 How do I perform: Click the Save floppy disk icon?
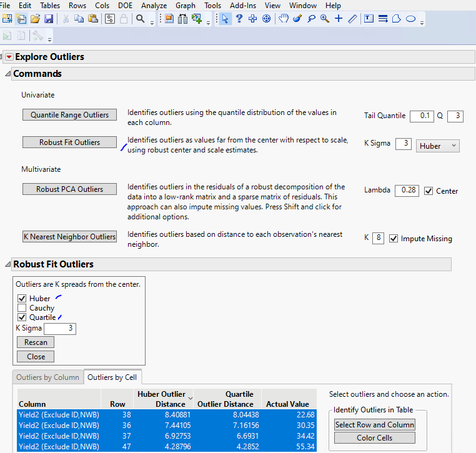(x=49, y=19)
